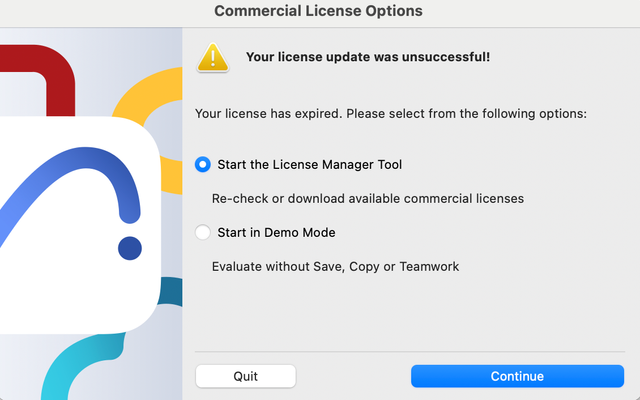The image size is (640, 400).
Task: Select the License Manager Tool radio button
Action: (x=203, y=164)
